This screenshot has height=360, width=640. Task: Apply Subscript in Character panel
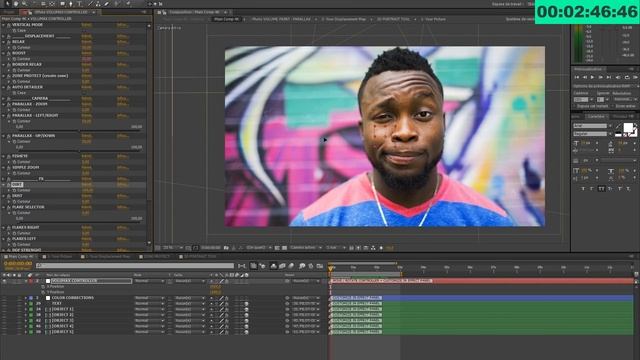pos(629,188)
